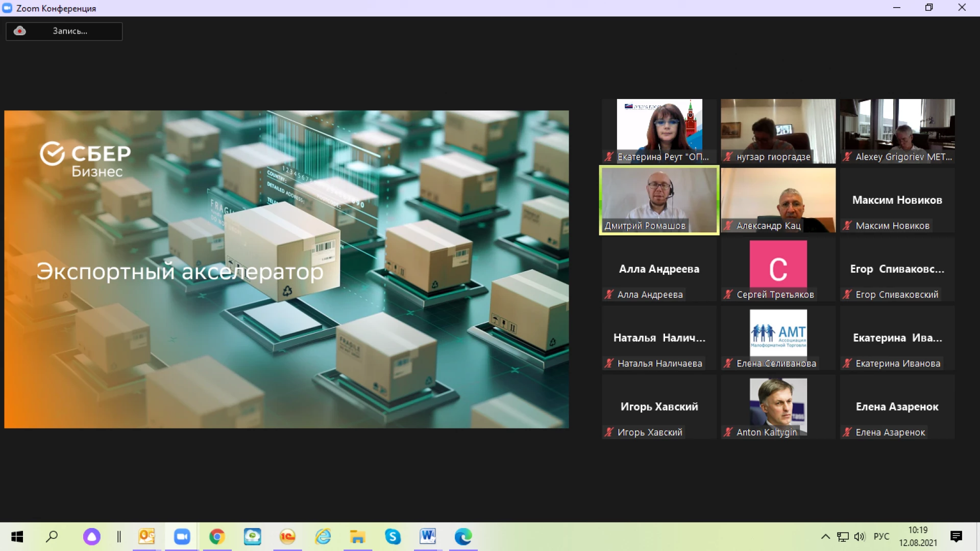Image resolution: width=980 pixels, height=551 pixels.
Task: Open Windows taskbar search
Action: pyautogui.click(x=52, y=537)
